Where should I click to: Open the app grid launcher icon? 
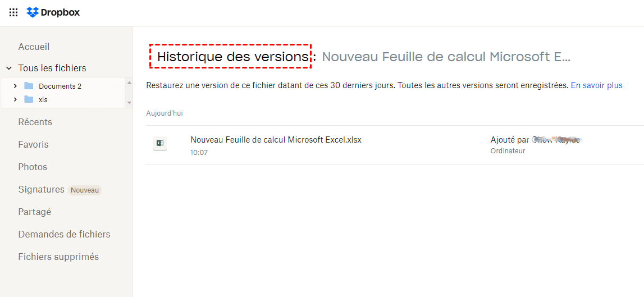click(13, 12)
